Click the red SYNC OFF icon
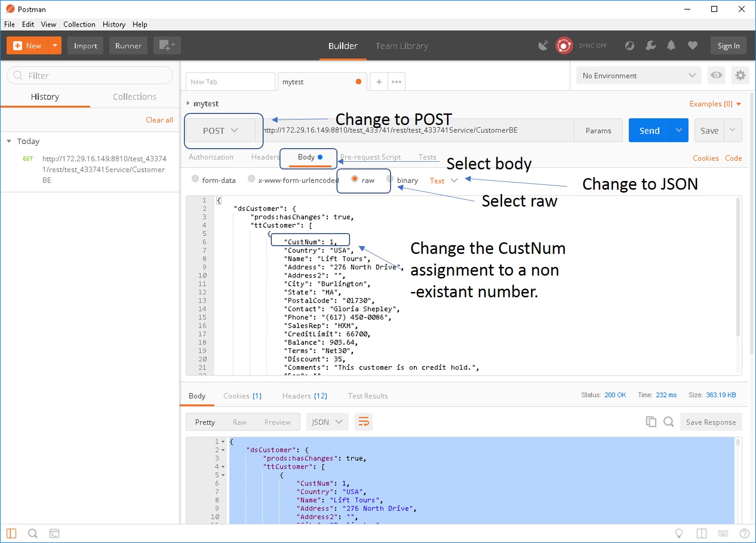This screenshot has height=543, width=756. 564,45
